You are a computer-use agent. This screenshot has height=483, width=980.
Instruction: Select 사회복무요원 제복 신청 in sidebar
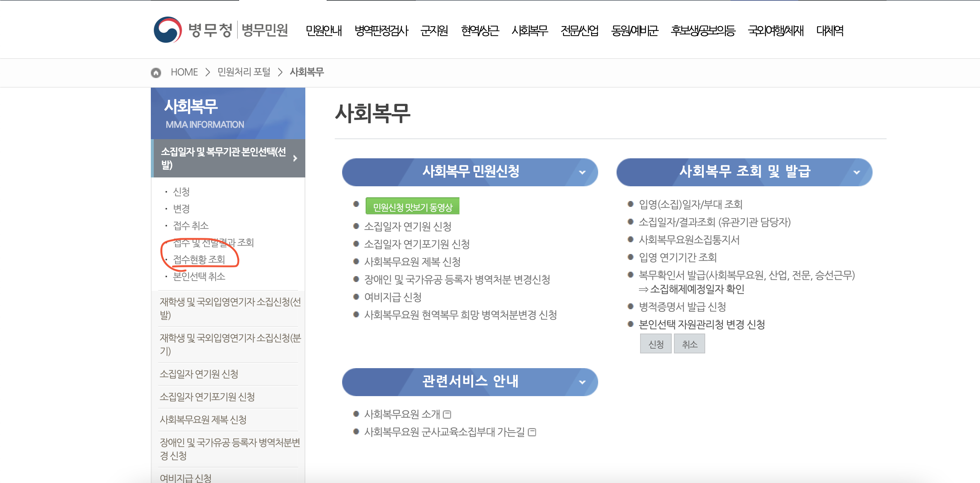[x=203, y=419]
